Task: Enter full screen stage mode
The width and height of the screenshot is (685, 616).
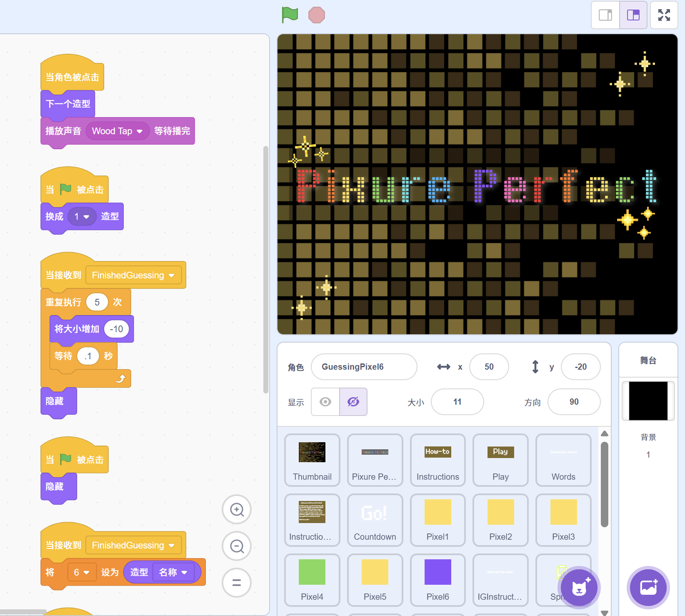Action: tap(664, 15)
